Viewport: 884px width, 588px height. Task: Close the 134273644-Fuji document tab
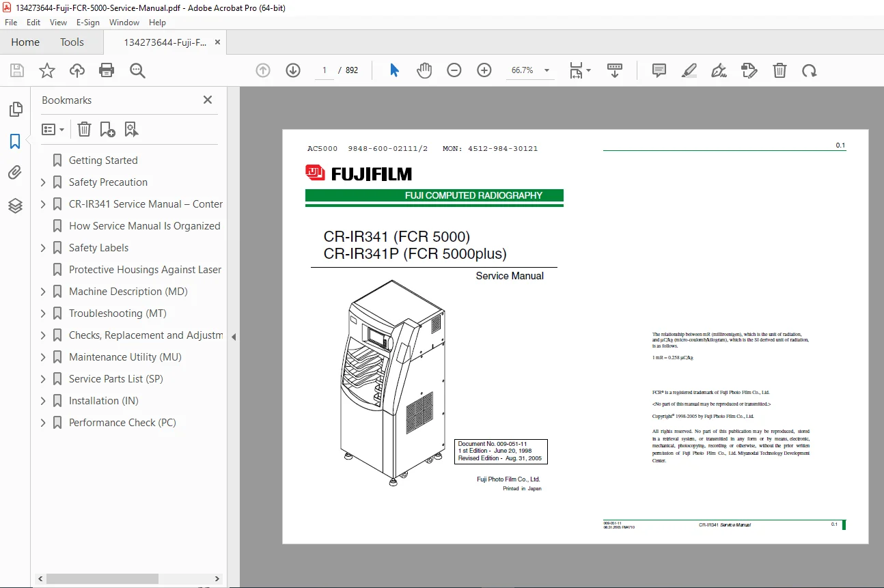[217, 42]
